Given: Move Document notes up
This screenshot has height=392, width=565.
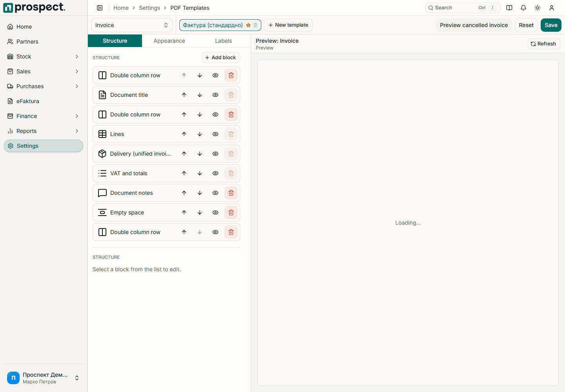Looking at the screenshot, I should [184, 193].
